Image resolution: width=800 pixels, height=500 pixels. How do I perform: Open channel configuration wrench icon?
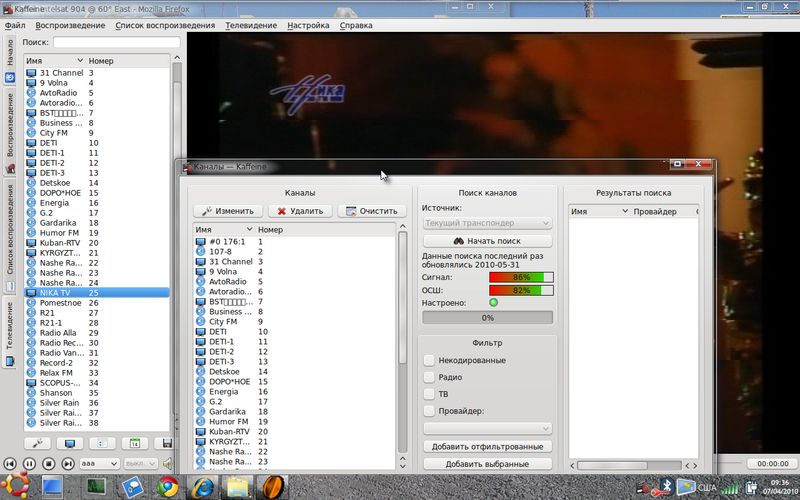pyautogui.click(x=37, y=443)
